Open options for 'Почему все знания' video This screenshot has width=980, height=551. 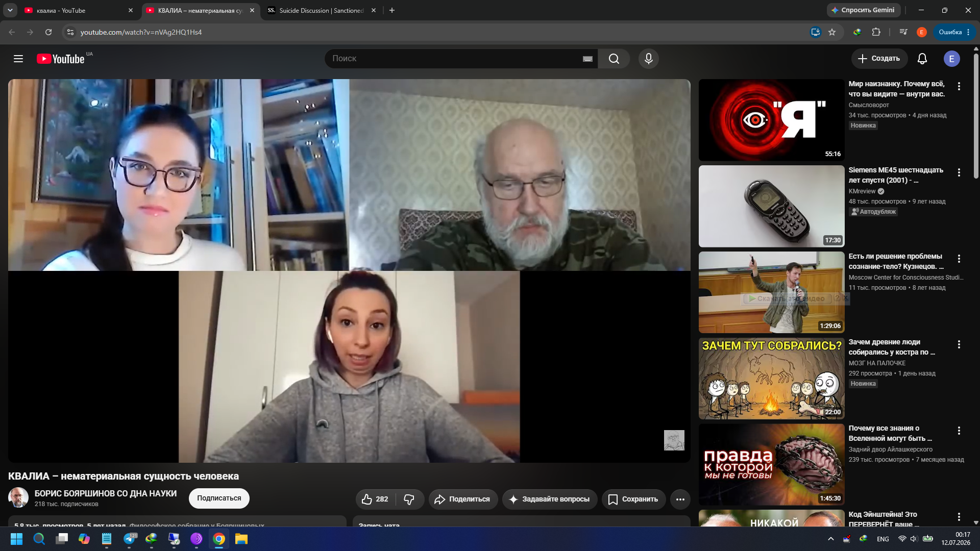[x=959, y=431]
